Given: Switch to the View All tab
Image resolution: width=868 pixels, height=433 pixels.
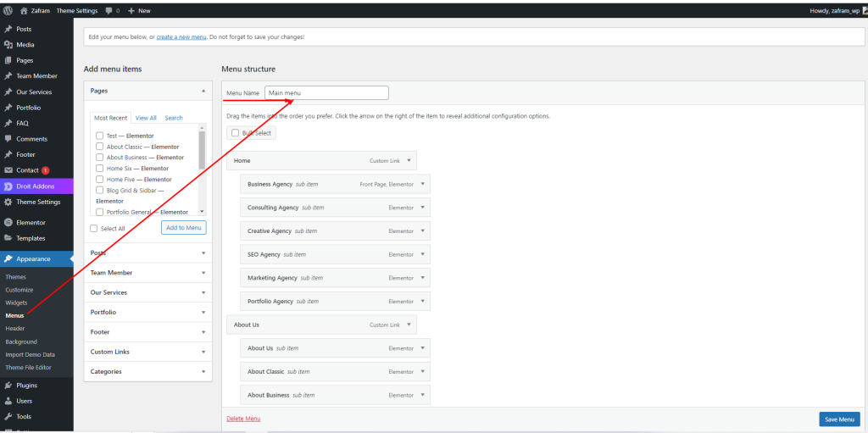Looking at the screenshot, I should [146, 118].
